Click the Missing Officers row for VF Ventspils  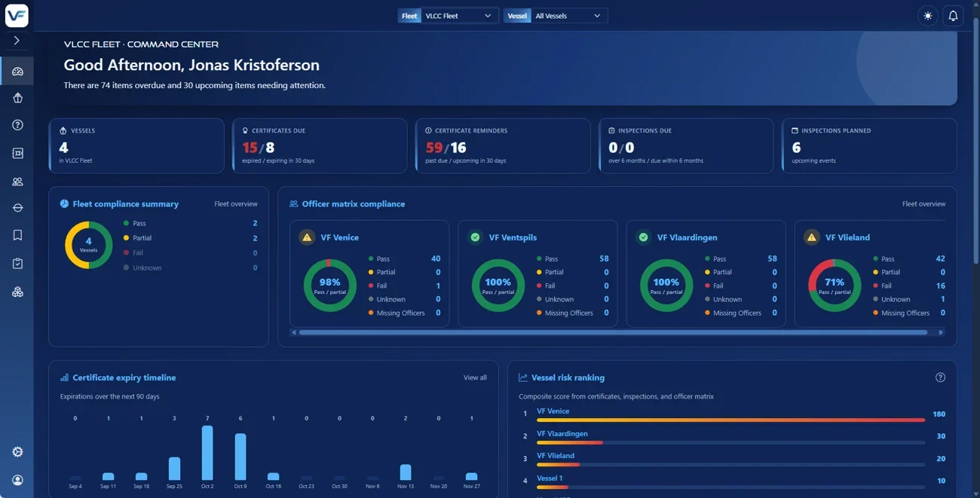coord(572,313)
